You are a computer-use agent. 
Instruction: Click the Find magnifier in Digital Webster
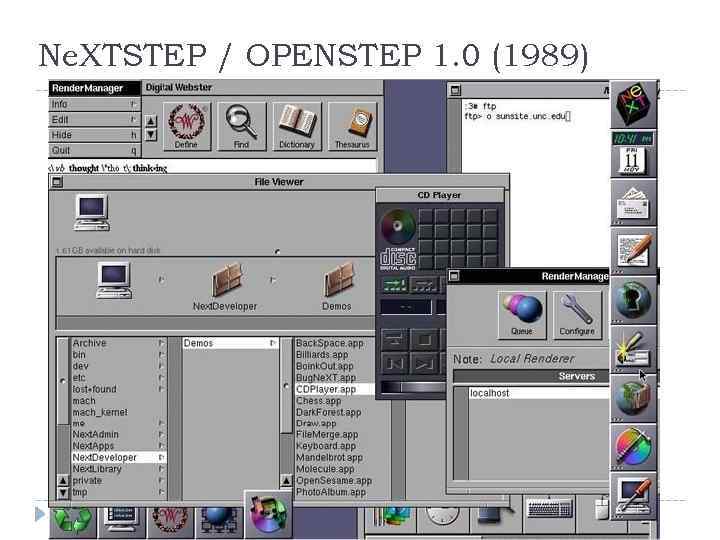[242, 126]
